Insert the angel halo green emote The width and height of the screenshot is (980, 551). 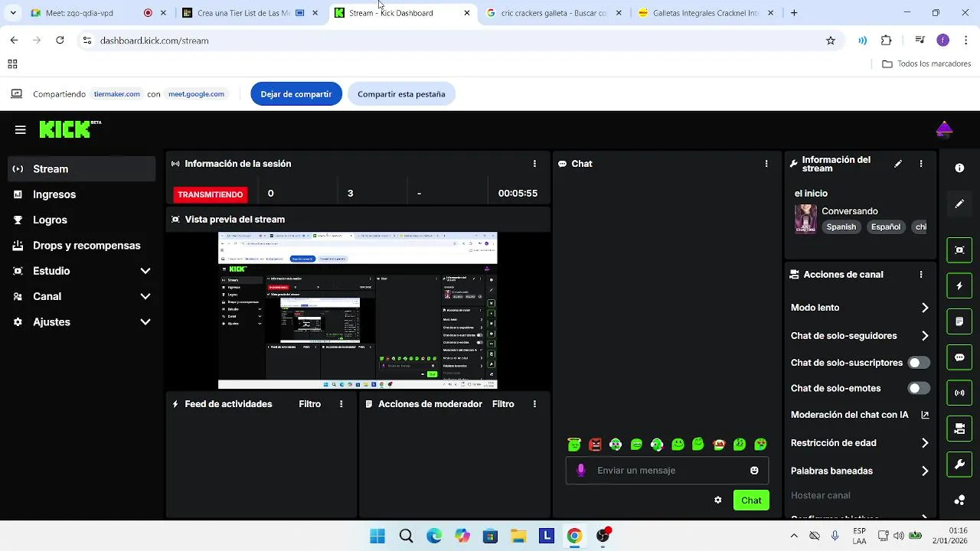click(x=574, y=444)
